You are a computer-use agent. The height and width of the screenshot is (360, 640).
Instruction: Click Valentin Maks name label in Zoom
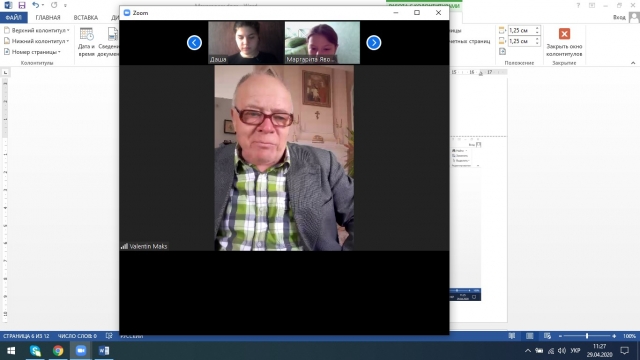point(148,246)
